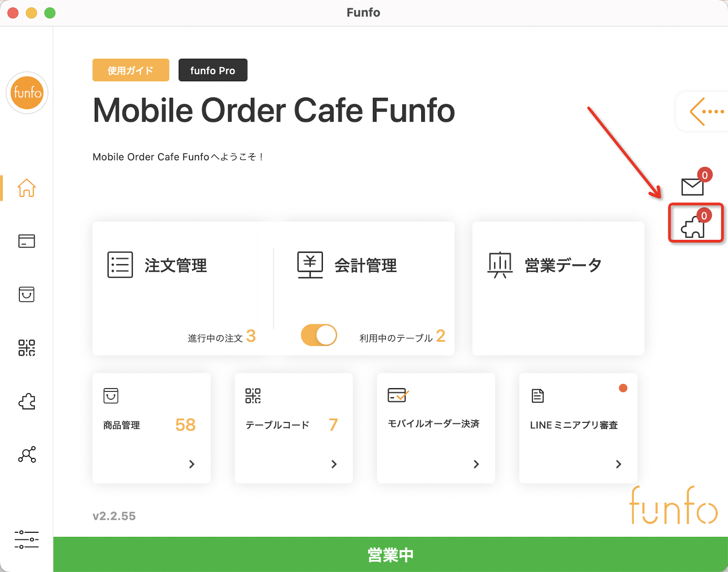Screen dimensions: 728x572
Task: Open the mail envelope notifications icon
Action: pyautogui.click(x=692, y=187)
